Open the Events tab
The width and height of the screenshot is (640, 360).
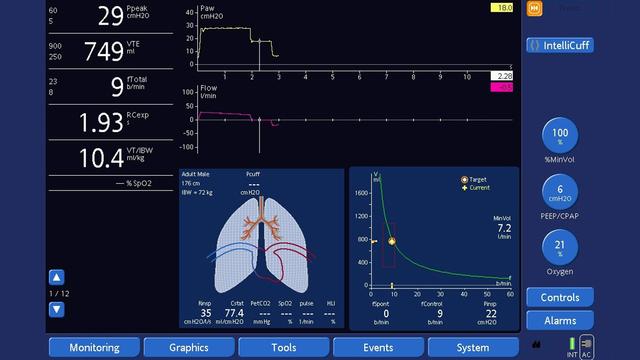pyautogui.click(x=378, y=347)
